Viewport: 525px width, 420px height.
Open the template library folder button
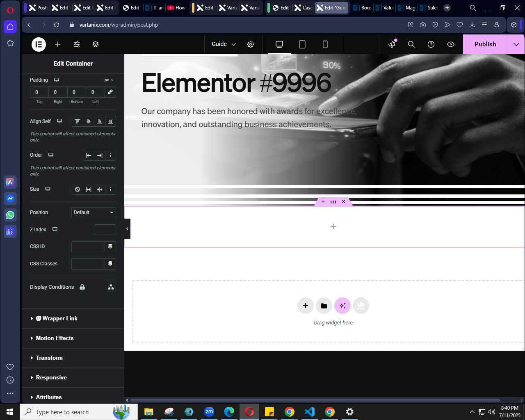coord(324,306)
